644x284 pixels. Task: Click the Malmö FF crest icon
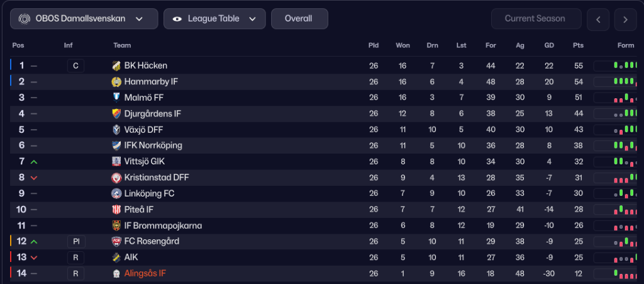(x=116, y=98)
